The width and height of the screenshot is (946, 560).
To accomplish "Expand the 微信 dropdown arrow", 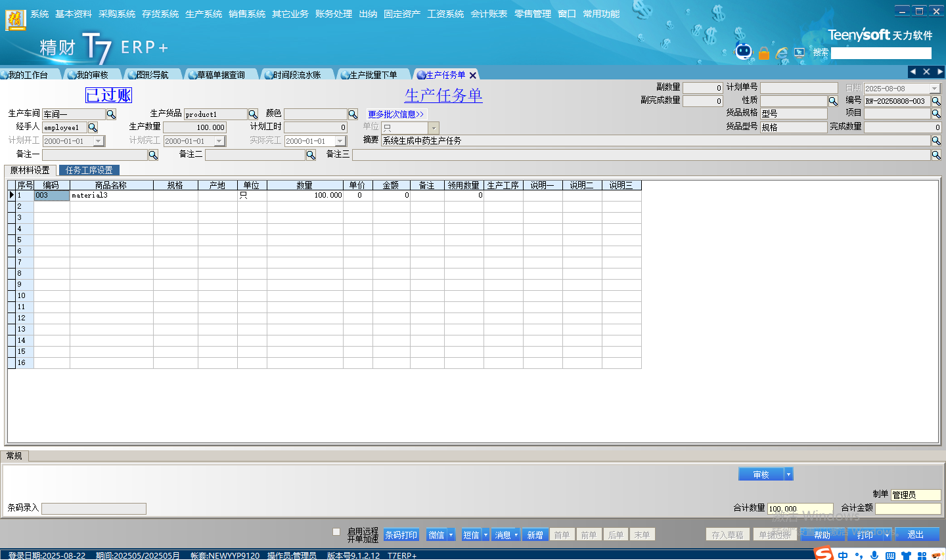I will point(451,535).
